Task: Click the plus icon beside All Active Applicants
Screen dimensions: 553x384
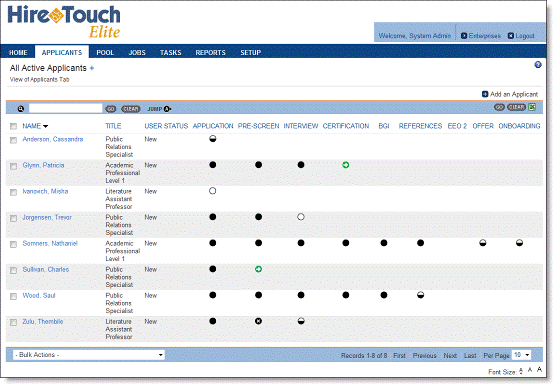Action: pyautogui.click(x=92, y=68)
